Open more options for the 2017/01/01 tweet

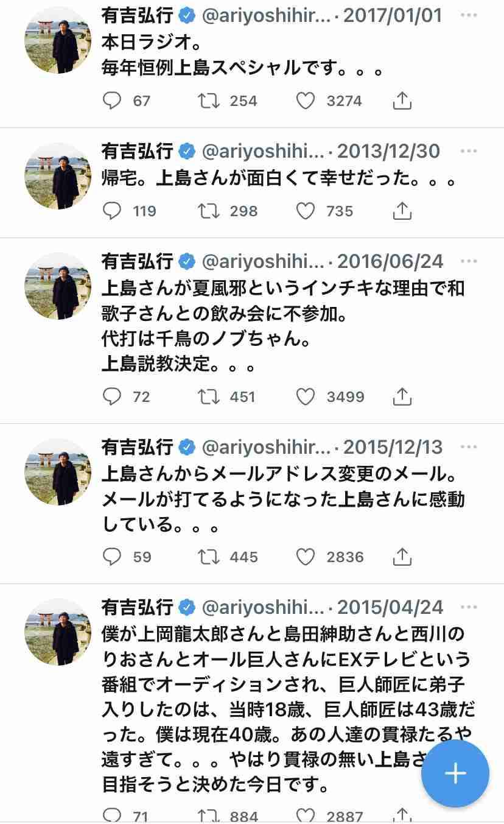coord(469,15)
